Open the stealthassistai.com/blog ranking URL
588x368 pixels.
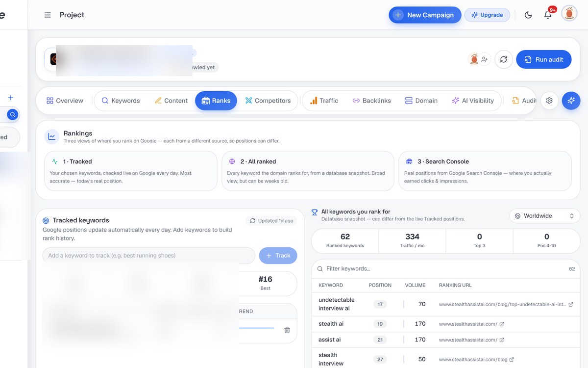pos(473,359)
